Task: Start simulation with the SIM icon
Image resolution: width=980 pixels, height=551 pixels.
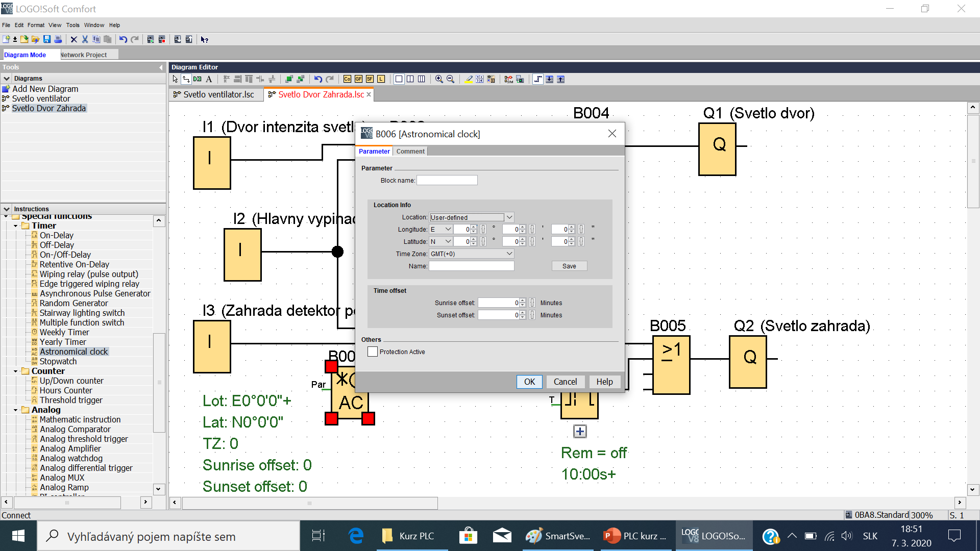Action: tap(508, 79)
